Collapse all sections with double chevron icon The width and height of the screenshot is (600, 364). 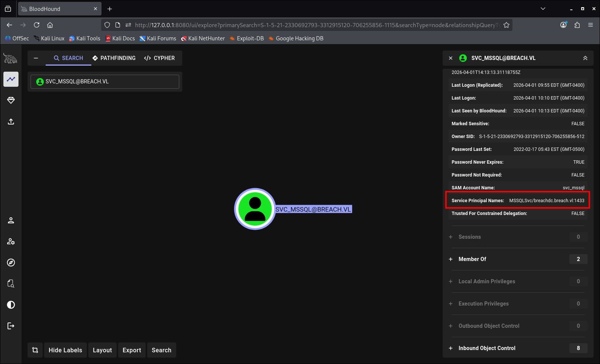(x=585, y=58)
